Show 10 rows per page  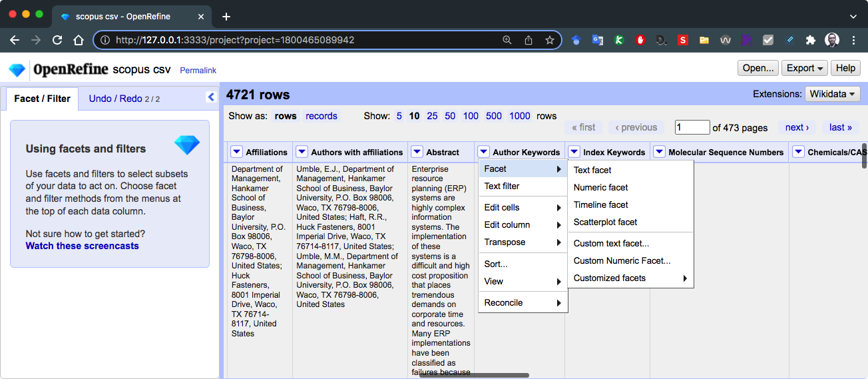(x=414, y=116)
